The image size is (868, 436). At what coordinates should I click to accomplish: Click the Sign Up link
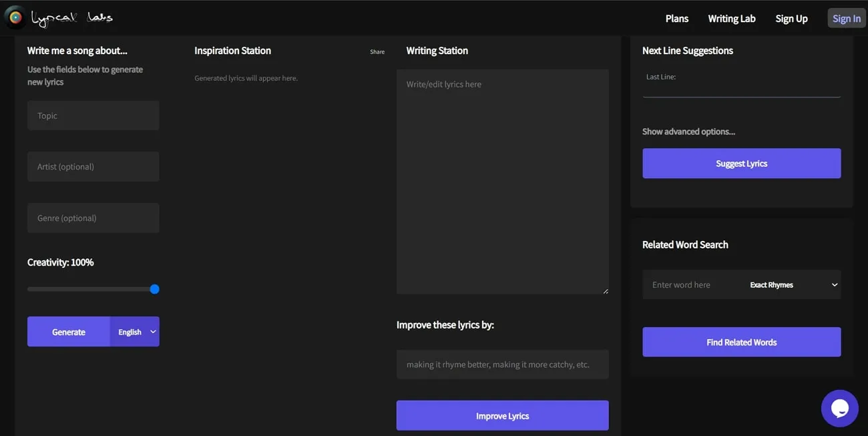[791, 18]
